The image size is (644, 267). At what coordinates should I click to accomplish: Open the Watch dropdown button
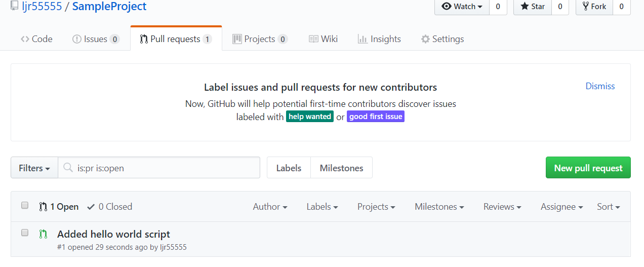click(x=462, y=7)
